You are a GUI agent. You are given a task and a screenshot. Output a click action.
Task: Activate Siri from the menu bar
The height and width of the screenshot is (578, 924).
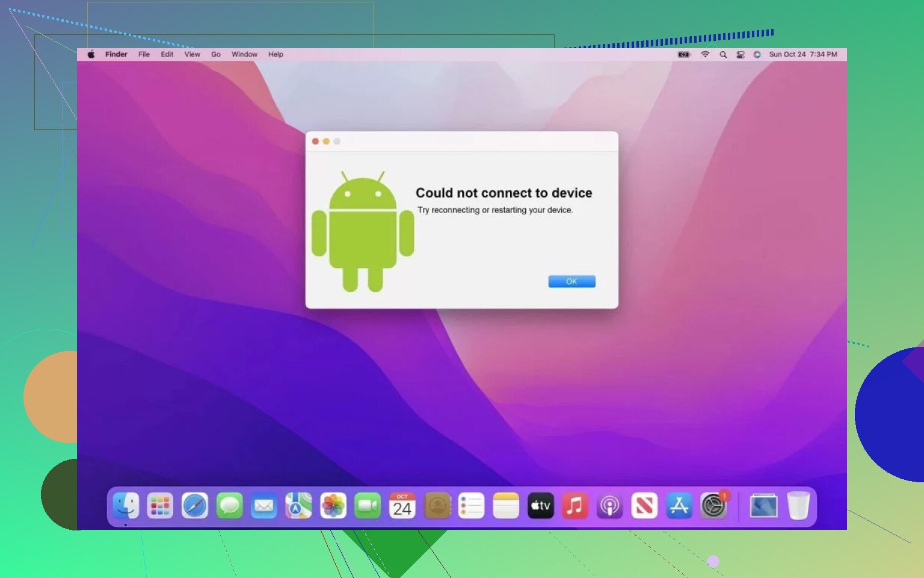[x=757, y=54]
